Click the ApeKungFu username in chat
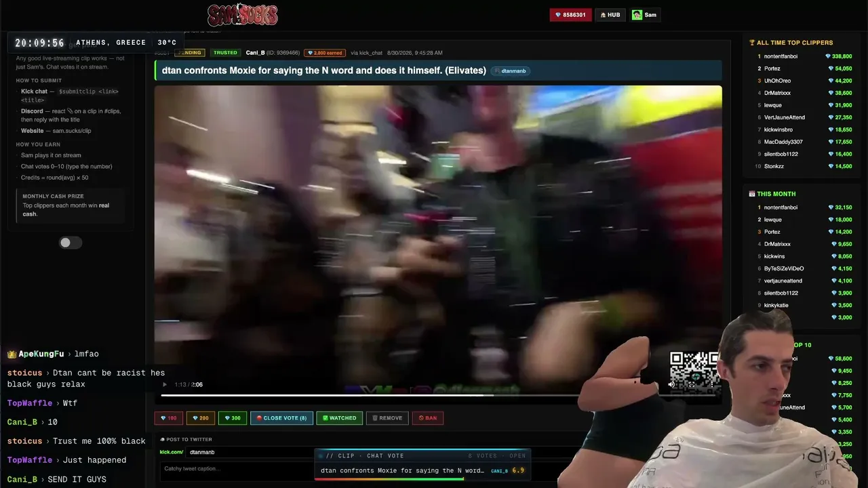The image size is (868, 488). 41,354
